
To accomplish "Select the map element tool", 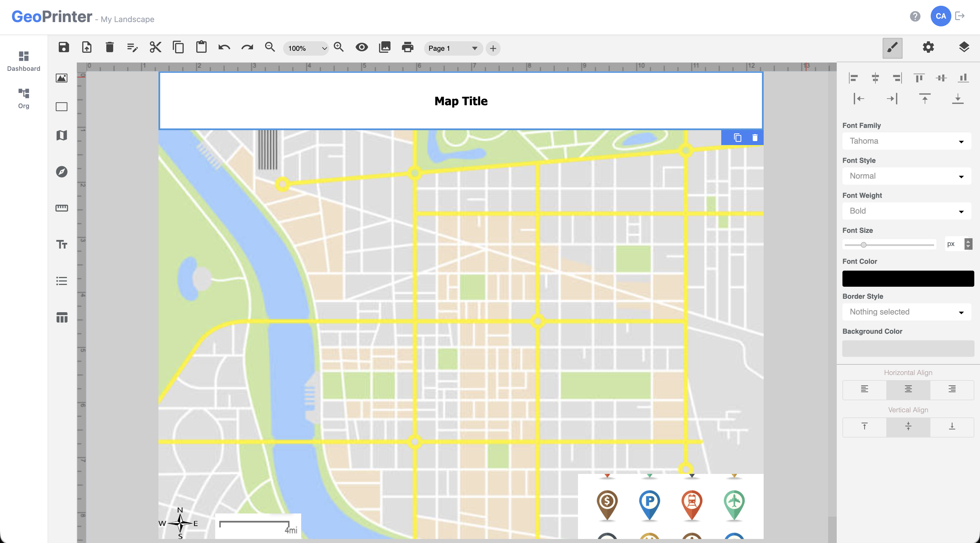I will point(62,136).
